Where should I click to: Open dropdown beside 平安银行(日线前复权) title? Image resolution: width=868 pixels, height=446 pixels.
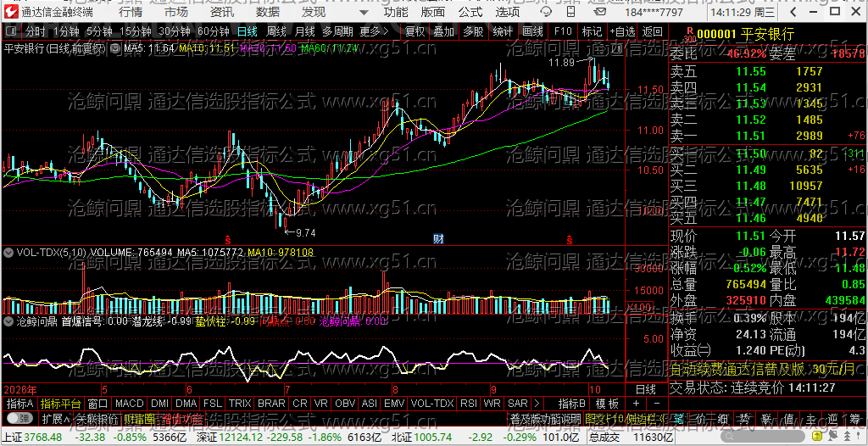point(114,48)
